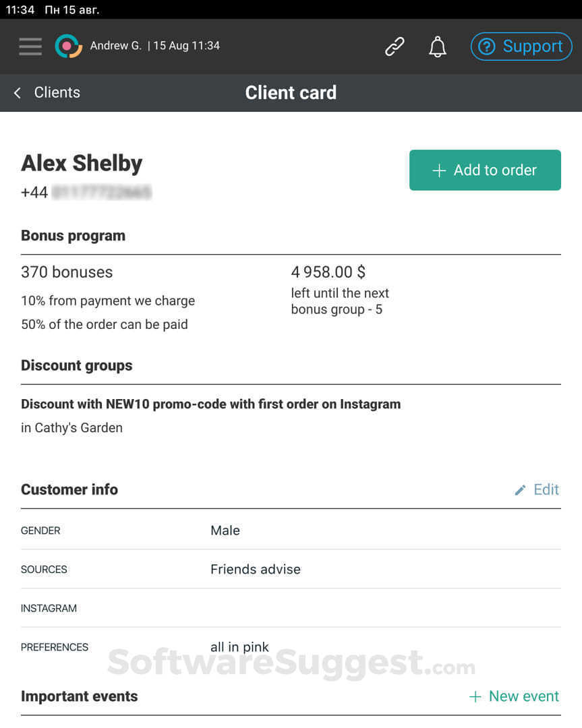Image resolution: width=582 pixels, height=728 pixels.
Task: Click the back arrow chevron
Action: tap(18, 93)
